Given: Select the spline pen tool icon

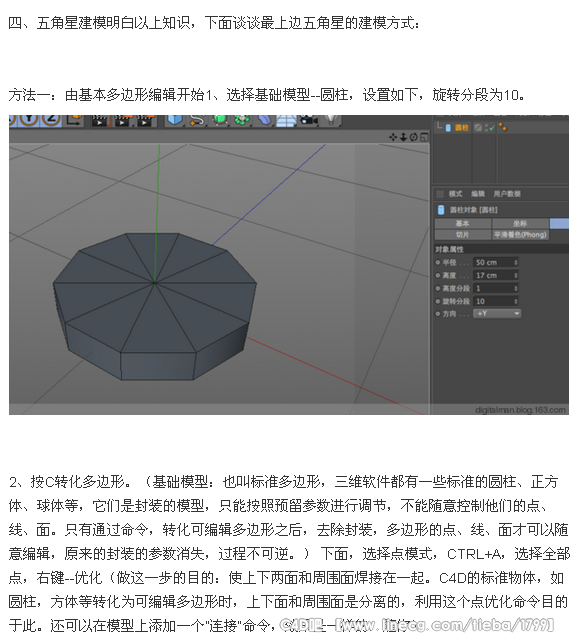Looking at the screenshot, I should coord(197,120).
